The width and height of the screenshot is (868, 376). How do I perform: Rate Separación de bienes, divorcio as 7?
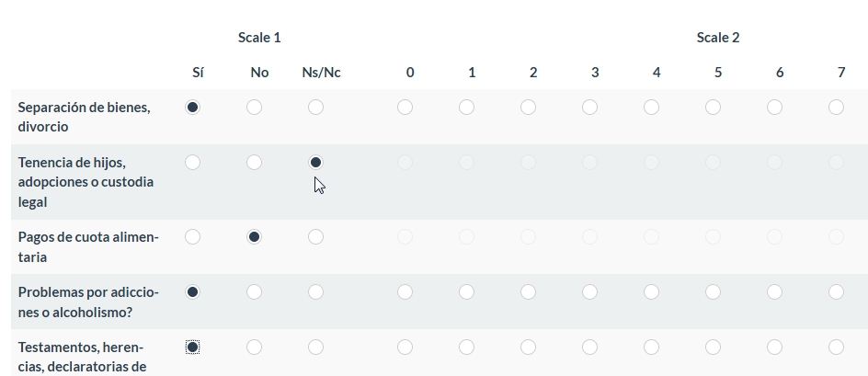tap(836, 108)
